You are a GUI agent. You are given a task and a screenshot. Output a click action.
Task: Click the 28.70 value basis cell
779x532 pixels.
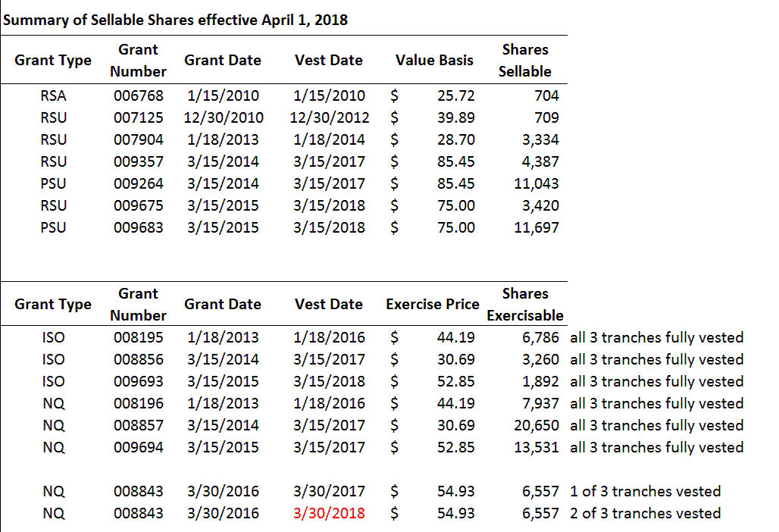456,139
